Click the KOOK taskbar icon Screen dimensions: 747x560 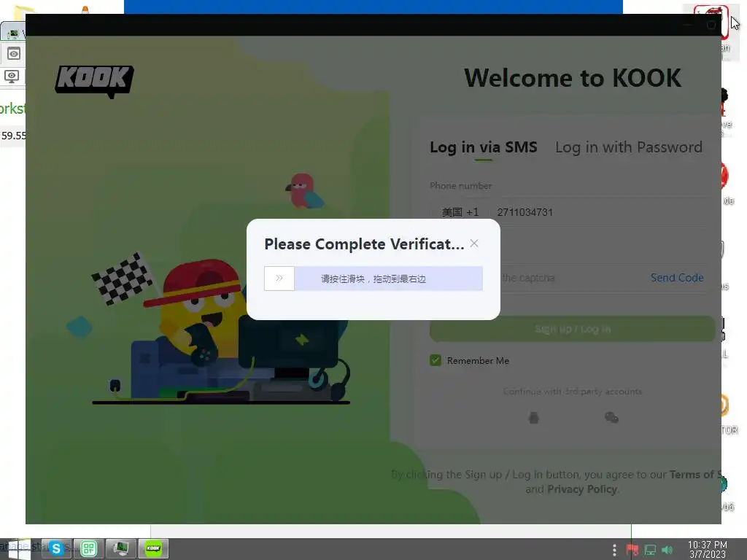[153, 548]
